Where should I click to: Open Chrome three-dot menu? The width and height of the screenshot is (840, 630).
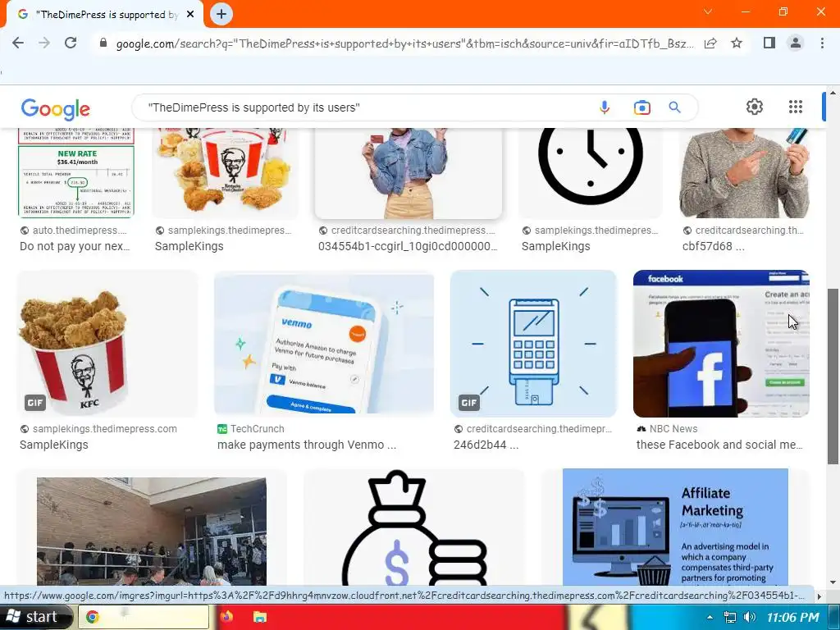tap(822, 43)
